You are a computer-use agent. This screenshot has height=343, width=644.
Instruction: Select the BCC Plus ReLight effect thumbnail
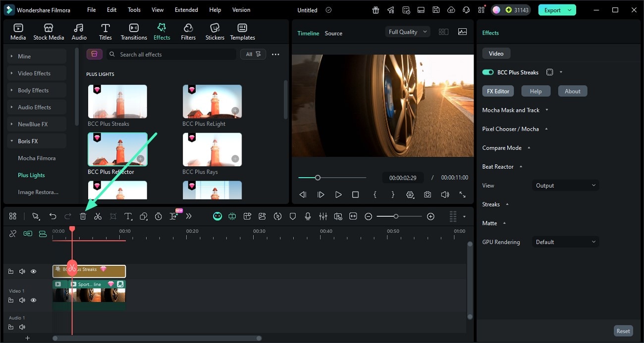(212, 101)
